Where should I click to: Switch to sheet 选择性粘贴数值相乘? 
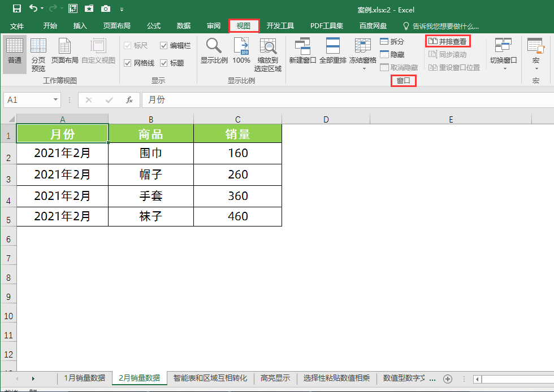pos(336,378)
